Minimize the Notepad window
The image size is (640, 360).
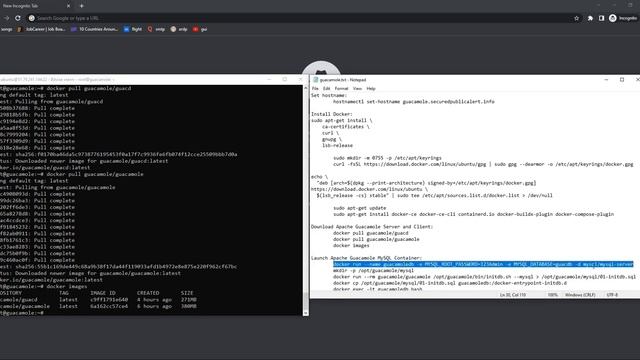[606, 80]
